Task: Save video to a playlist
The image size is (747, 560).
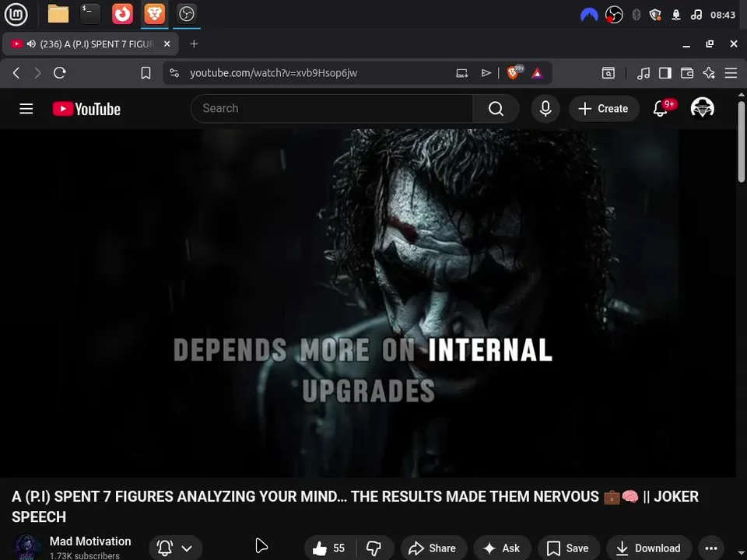Action: tap(568, 548)
